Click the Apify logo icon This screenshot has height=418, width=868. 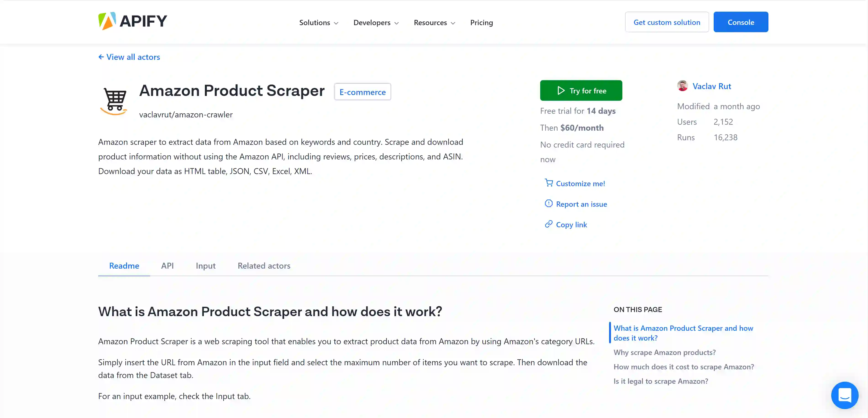point(107,21)
